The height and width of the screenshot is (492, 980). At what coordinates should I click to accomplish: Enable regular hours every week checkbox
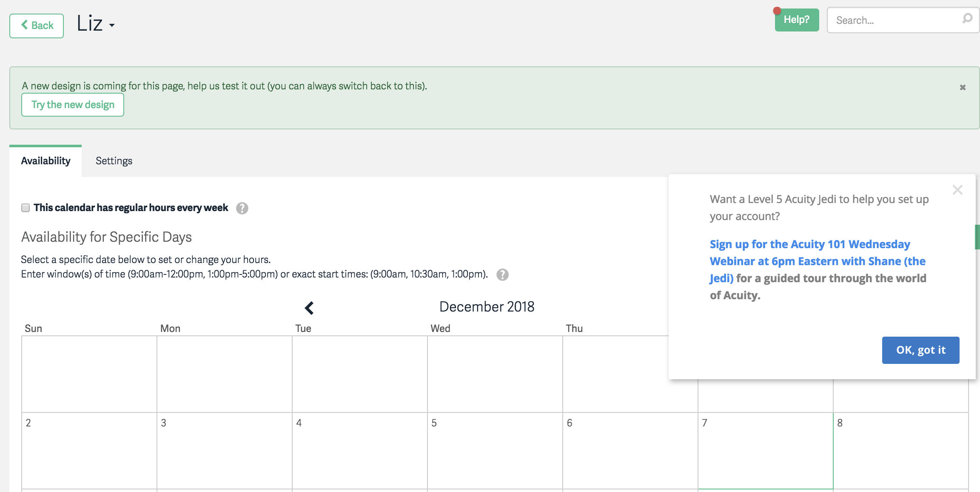pos(26,208)
